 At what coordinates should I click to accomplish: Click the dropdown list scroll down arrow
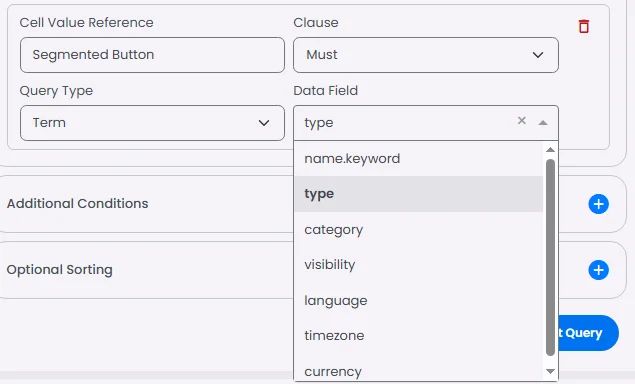[550, 371]
